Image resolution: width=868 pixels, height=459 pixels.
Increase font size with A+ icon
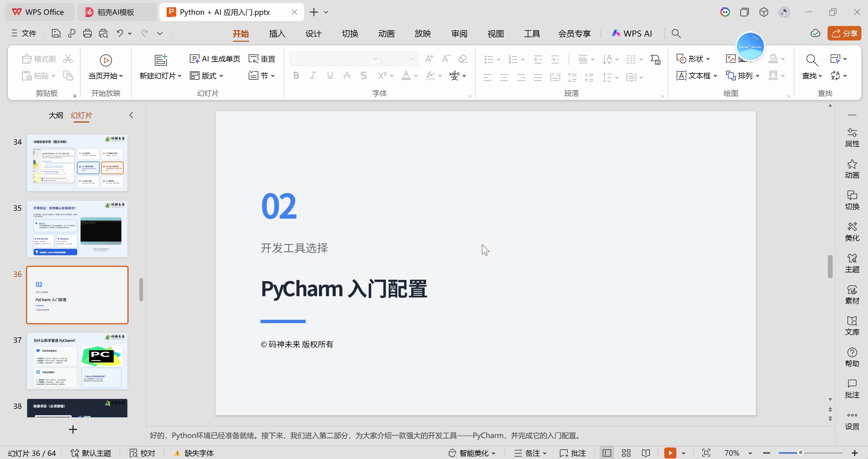429,59
